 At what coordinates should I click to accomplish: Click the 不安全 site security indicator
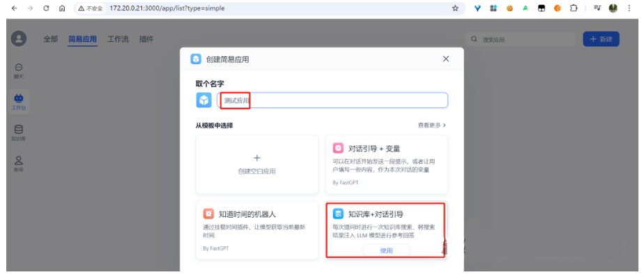[91, 8]
